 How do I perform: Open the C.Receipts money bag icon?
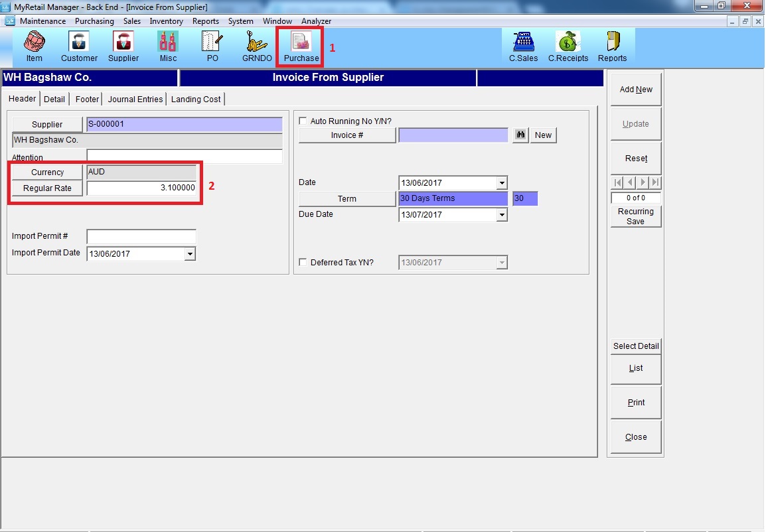(568, 42)
